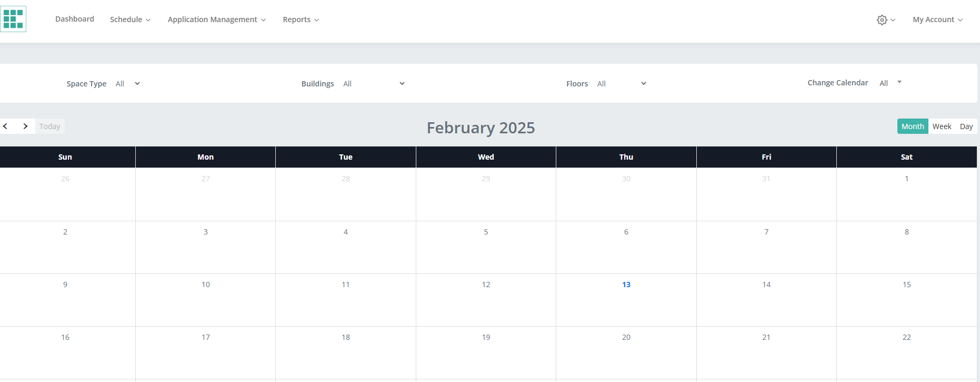Expand the Application Management menu
The height and width of the screenshot is (382, 980).
(216, 19)
